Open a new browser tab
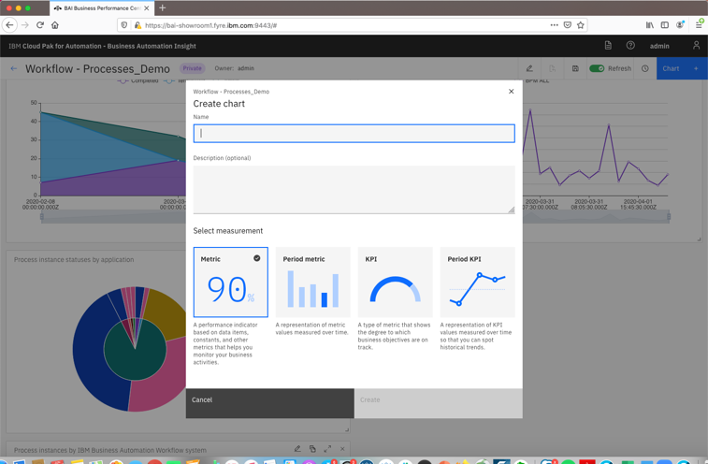 click(163, 8)
